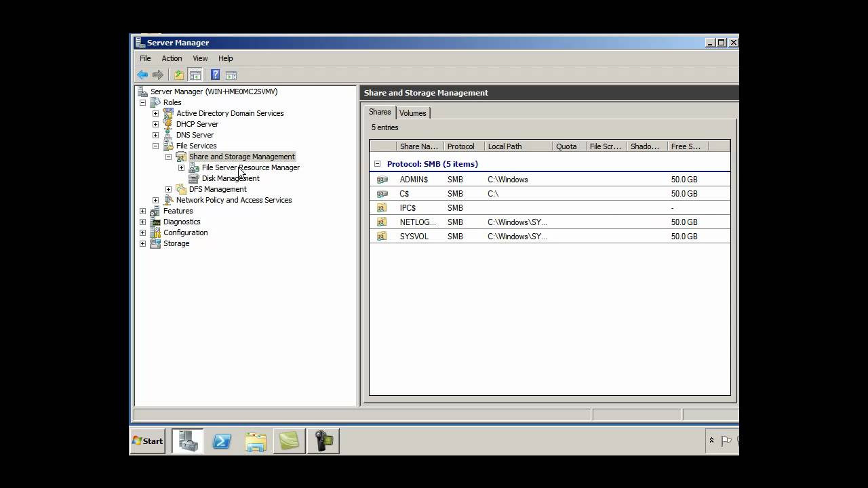
Task: Click the camera recorder taskbar icon
Action: click(323, 441)
